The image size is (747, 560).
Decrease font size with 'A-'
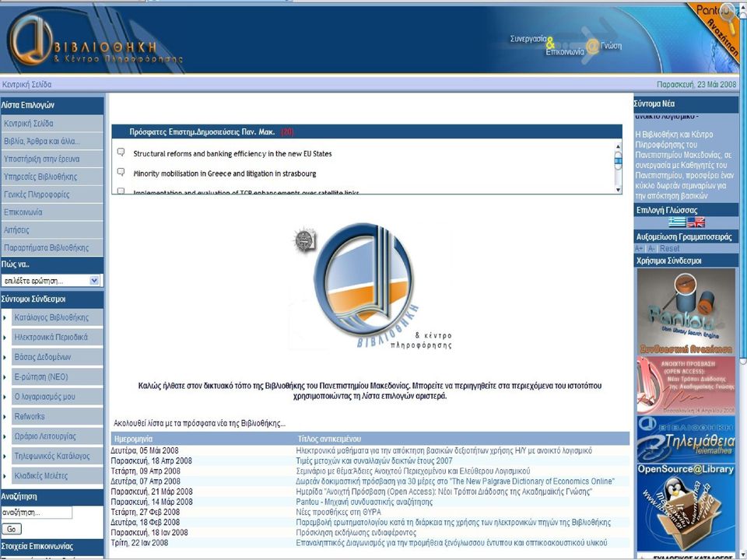coord(651,249)
